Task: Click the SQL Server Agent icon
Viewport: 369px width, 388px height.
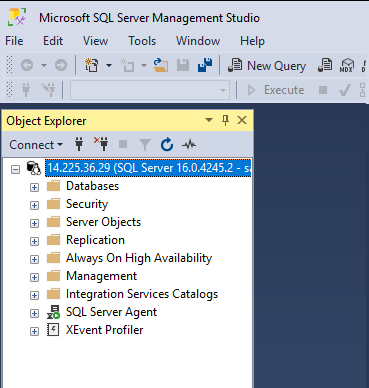Action: [53, 312]
